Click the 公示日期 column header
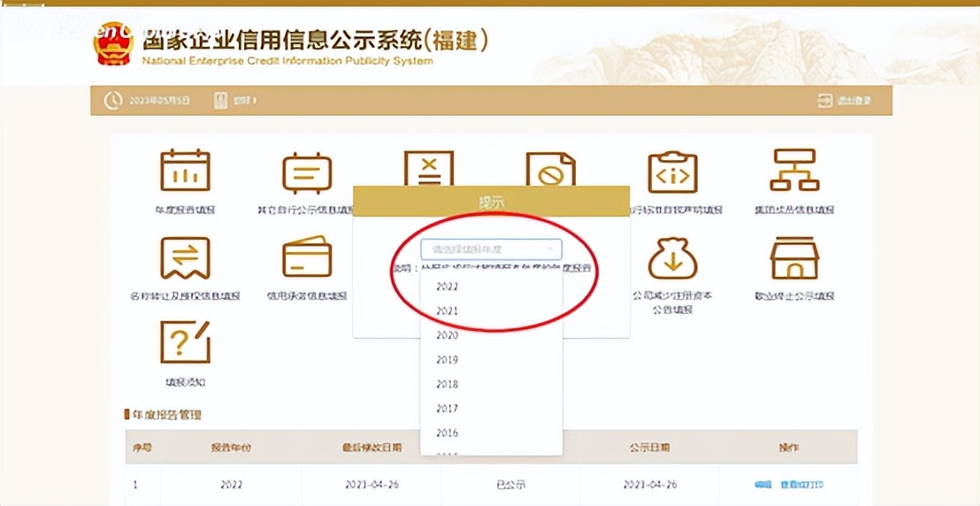The height and width of the screenshot is (506, 980). (x=649, y=448)
